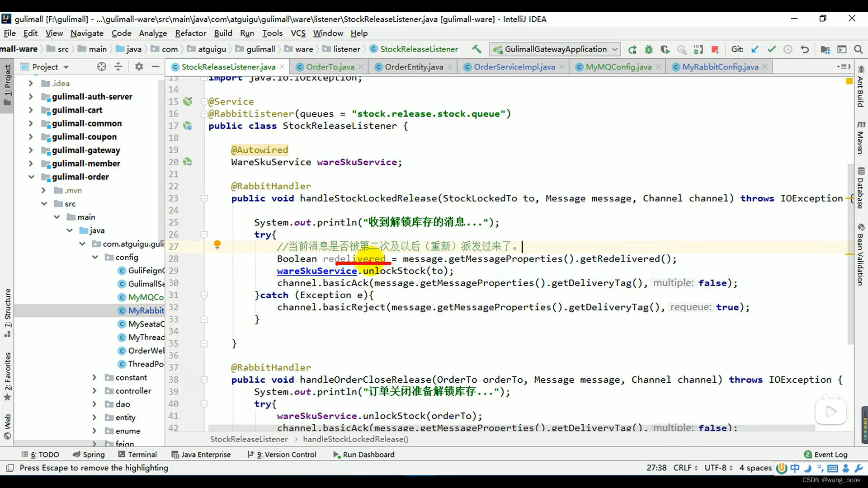The width and height of the screenshot is (868, 488).
Task: Open the 6: TODO tool window
Action: pyautogui.click(x=40, y=455)
